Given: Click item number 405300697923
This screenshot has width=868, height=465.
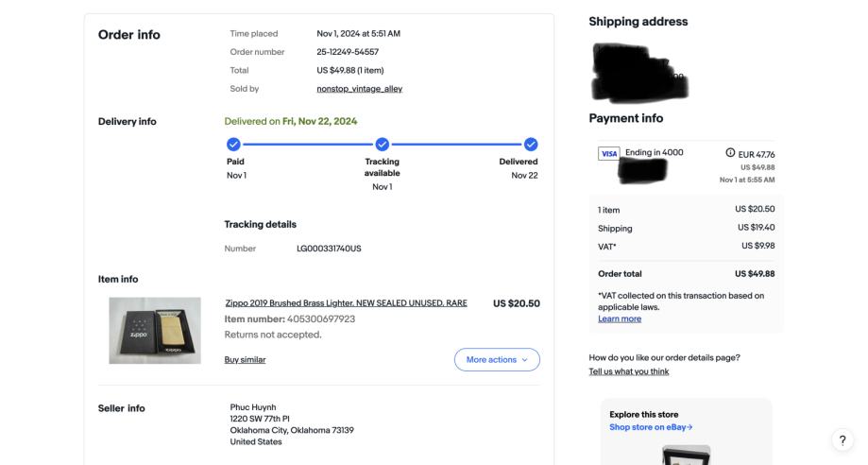Looking at the screenshot, I should click(x=322, y=319).
